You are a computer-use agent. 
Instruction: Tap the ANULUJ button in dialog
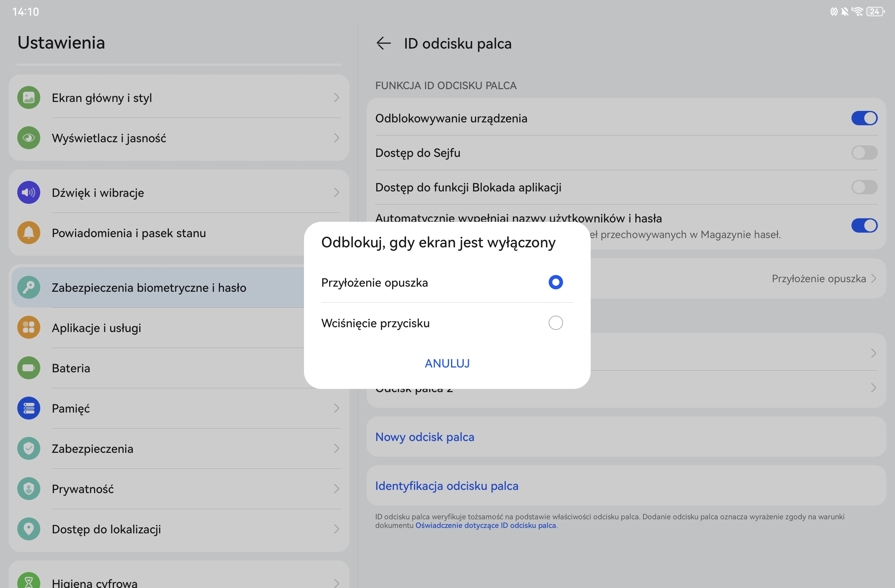point(447,364)
